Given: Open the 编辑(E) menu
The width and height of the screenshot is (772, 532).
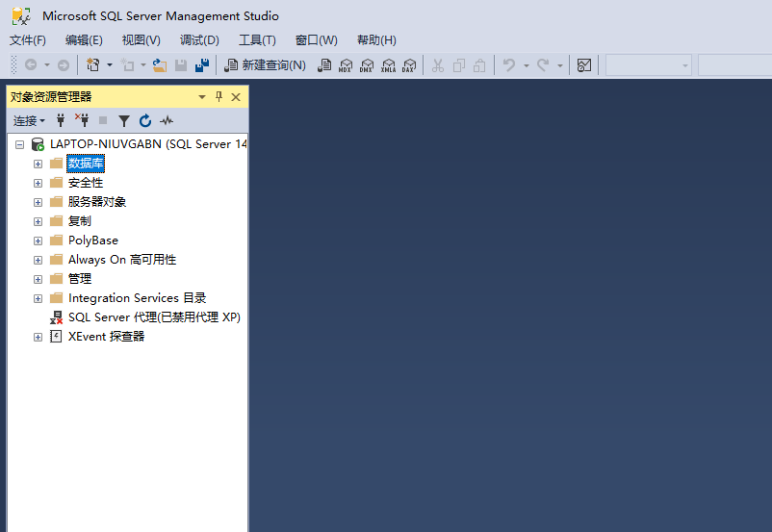Looking at the screenshot, I should click(84, 39).
